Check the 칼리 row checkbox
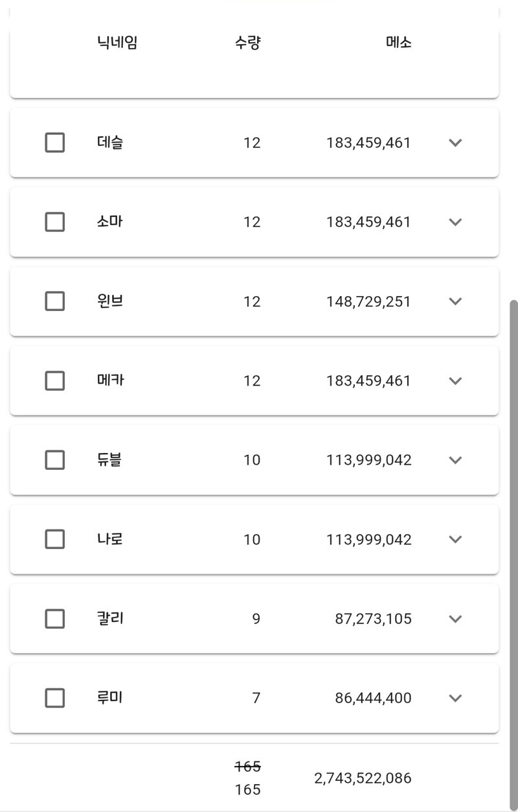Image resolution: width=518 pixels, height=812 pixels. coord(55,619)
